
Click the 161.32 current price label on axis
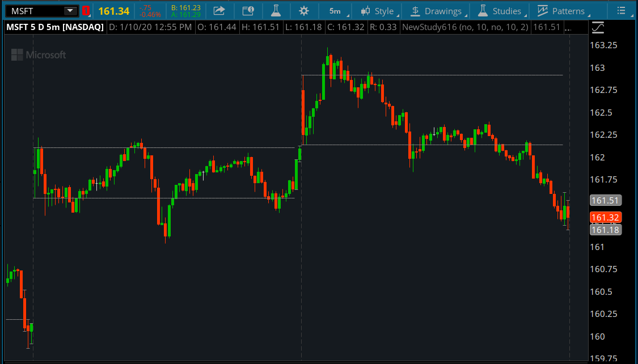click(x=605, y=218)
